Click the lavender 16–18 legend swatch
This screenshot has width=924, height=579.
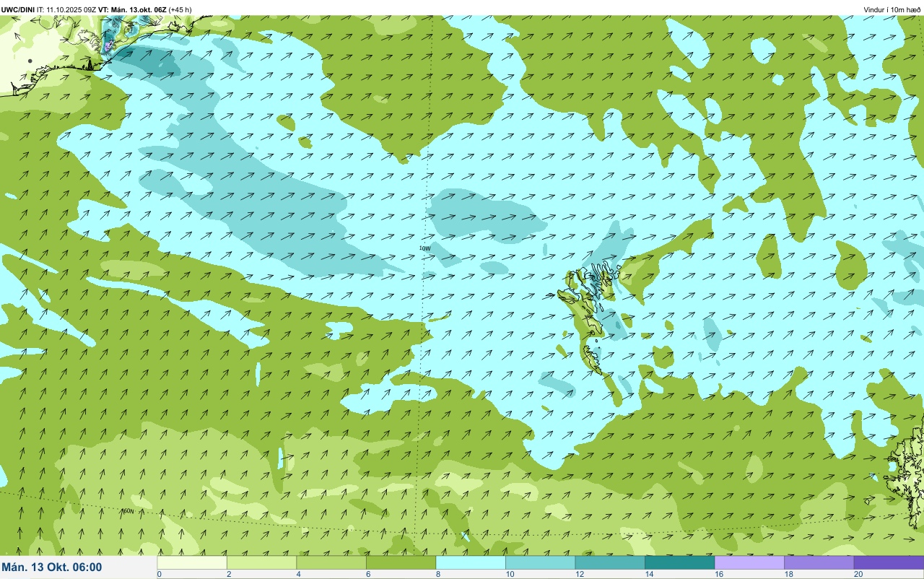[749, 562]
